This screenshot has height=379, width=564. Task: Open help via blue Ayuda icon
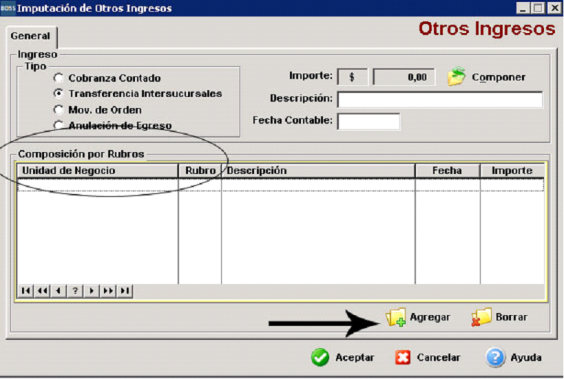(495, 357)
